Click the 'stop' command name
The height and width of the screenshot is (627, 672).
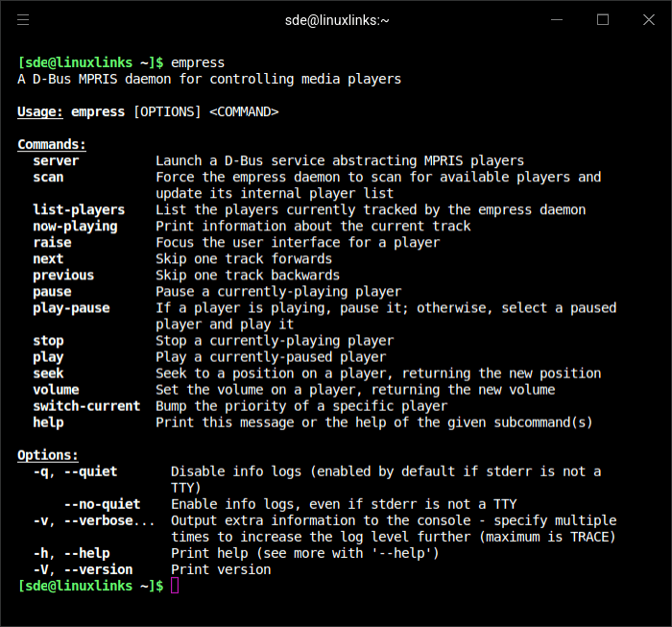[x=48, y=341]
